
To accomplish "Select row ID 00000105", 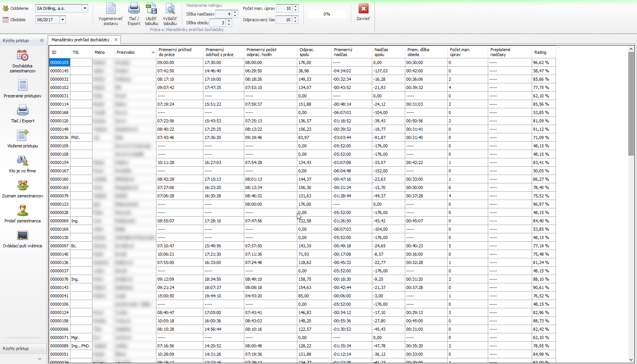I will [59, 62].
